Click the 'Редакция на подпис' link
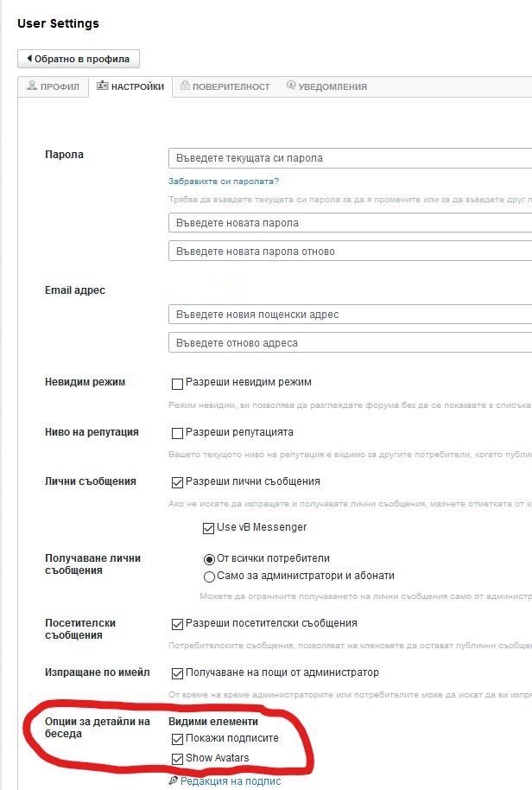The width and height of the screenshot is (532, 790). coord(231,781)
